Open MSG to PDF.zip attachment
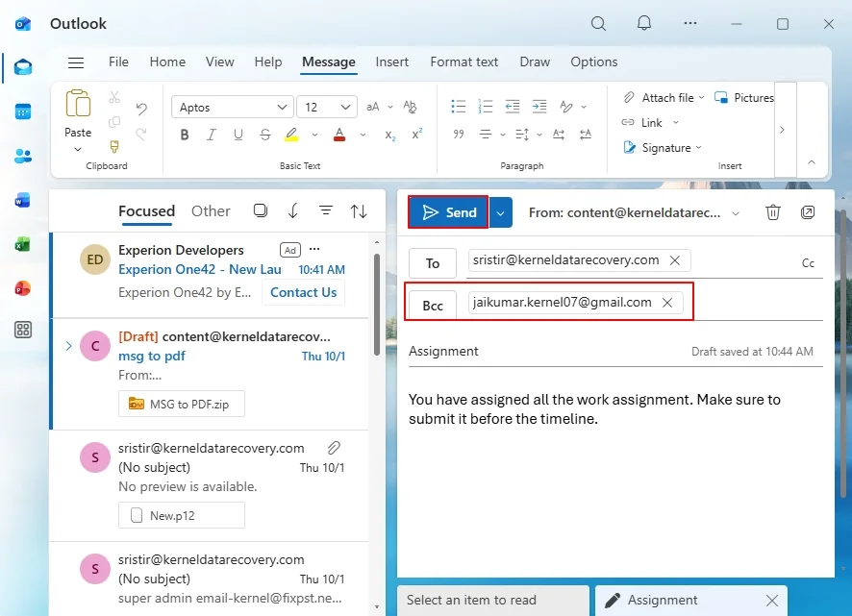 click(x=182, y=404)
